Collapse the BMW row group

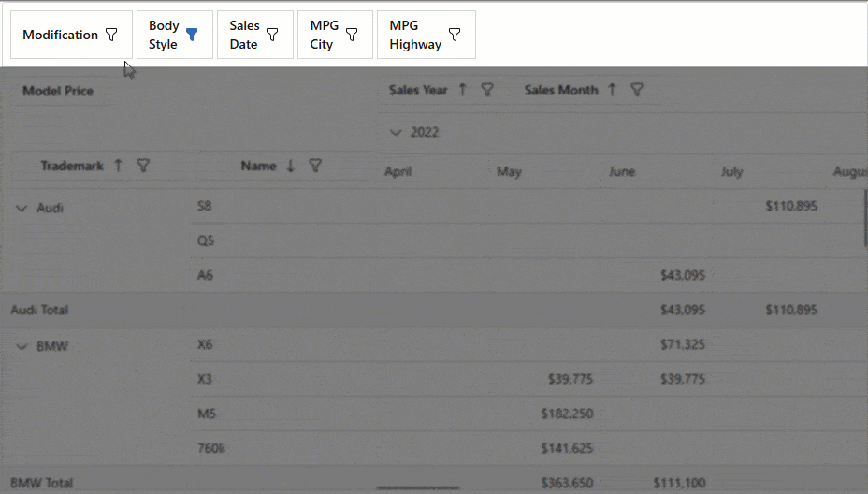[x=22, y=346]
